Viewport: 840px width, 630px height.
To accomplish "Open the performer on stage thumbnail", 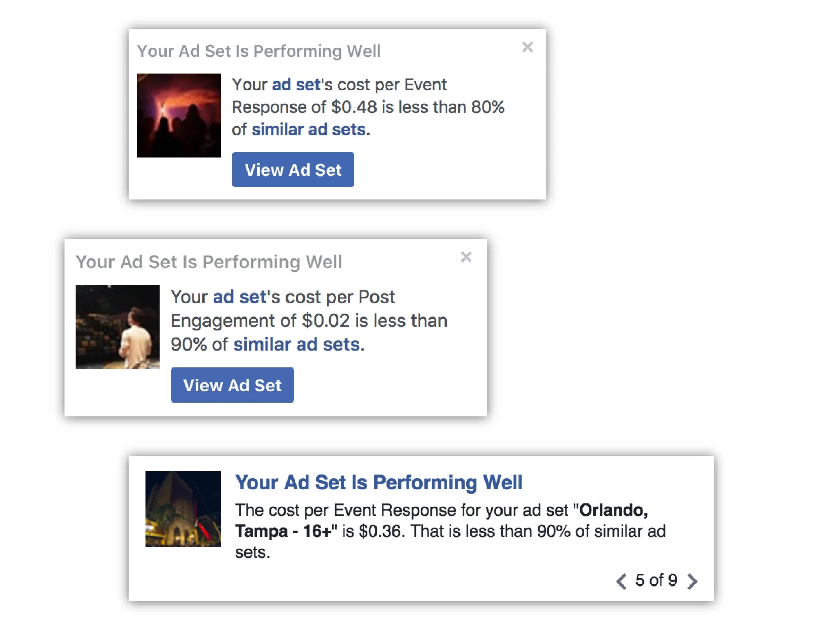I will (x=117, y=327).
